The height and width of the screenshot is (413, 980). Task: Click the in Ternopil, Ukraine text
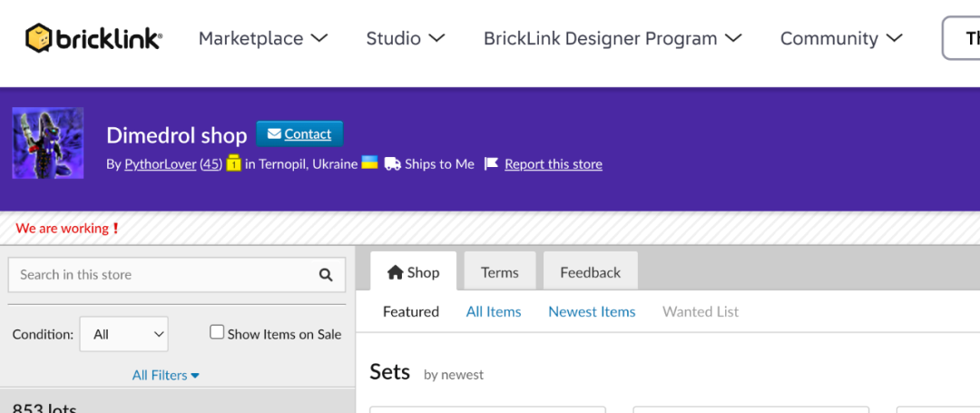tap(301, 164)
